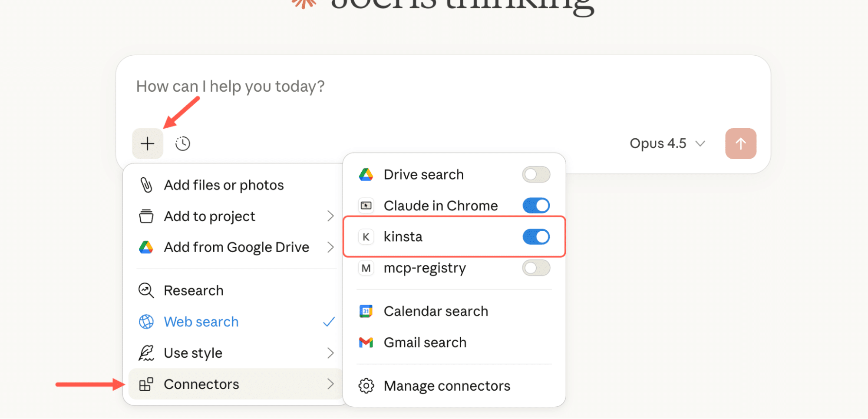This screenshot has height=419, width=868.
Task: Click the send message arrow button
Action: (x=740, y=143)
